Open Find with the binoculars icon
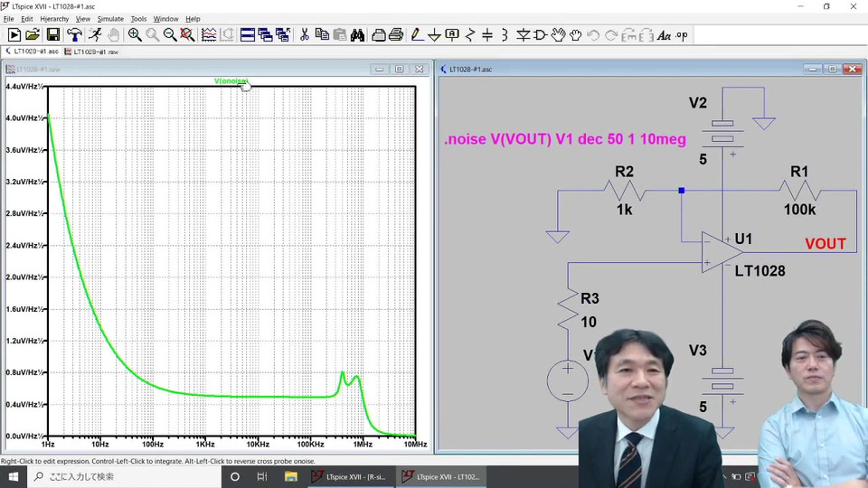This screenshot has width=868, height=488. (357, 35)
